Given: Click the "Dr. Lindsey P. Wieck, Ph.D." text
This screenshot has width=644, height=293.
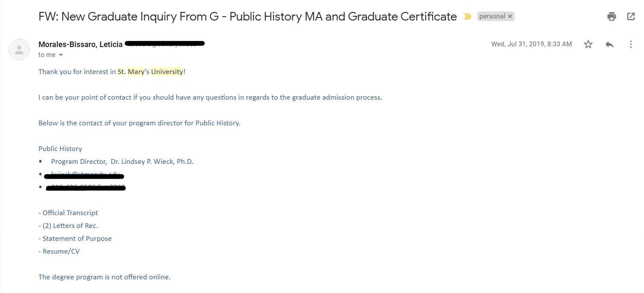Looking at the screenshot, I should click(152, 162).
